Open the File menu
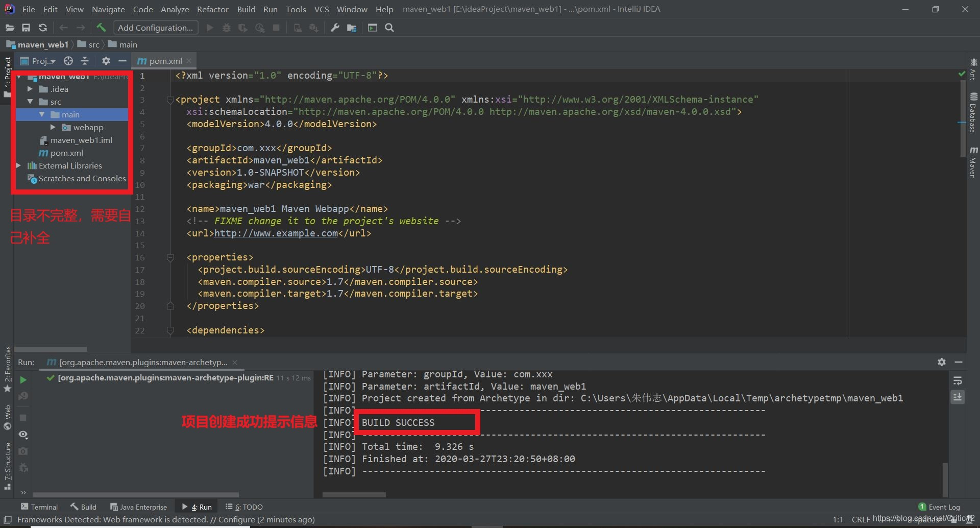980x528 pixels. (29, 9)
